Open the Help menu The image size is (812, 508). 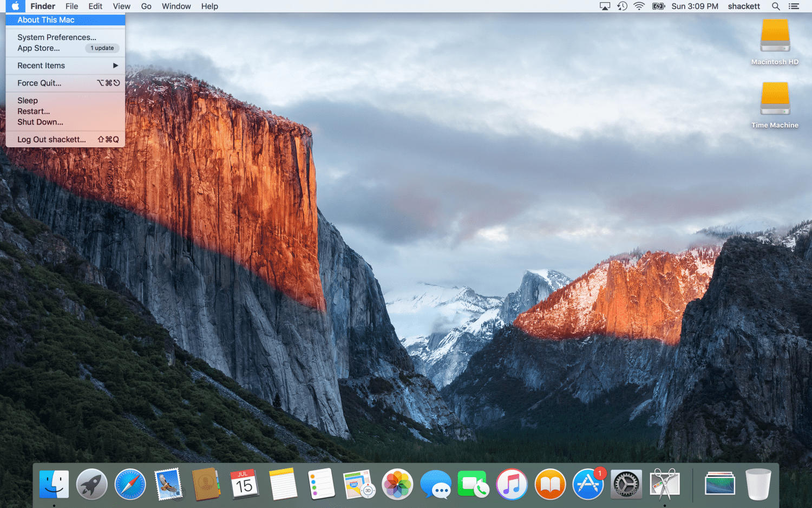click(209, 6)
